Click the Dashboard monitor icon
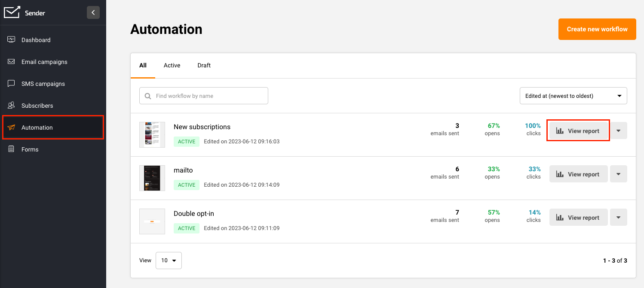 12,40
